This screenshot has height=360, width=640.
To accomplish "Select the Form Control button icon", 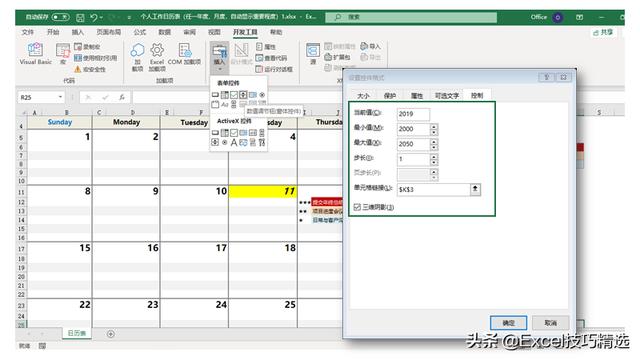I will click(x=215, y=95).
